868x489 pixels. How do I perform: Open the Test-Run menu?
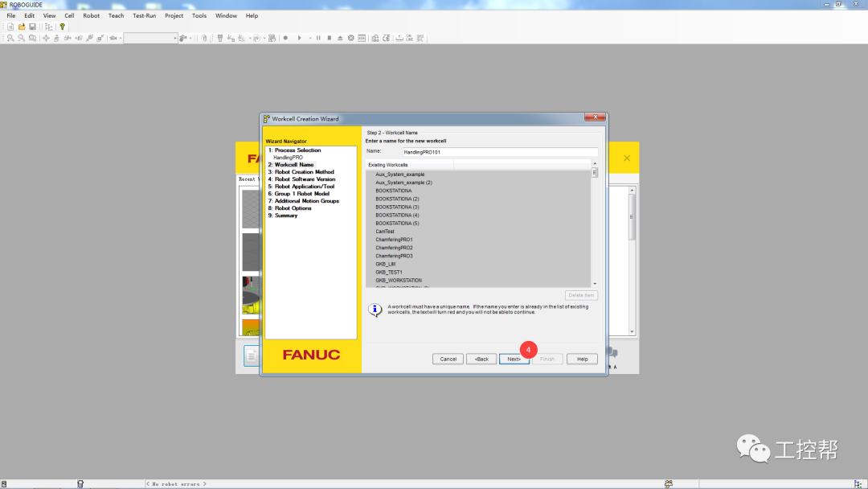[x=145, y=15]
